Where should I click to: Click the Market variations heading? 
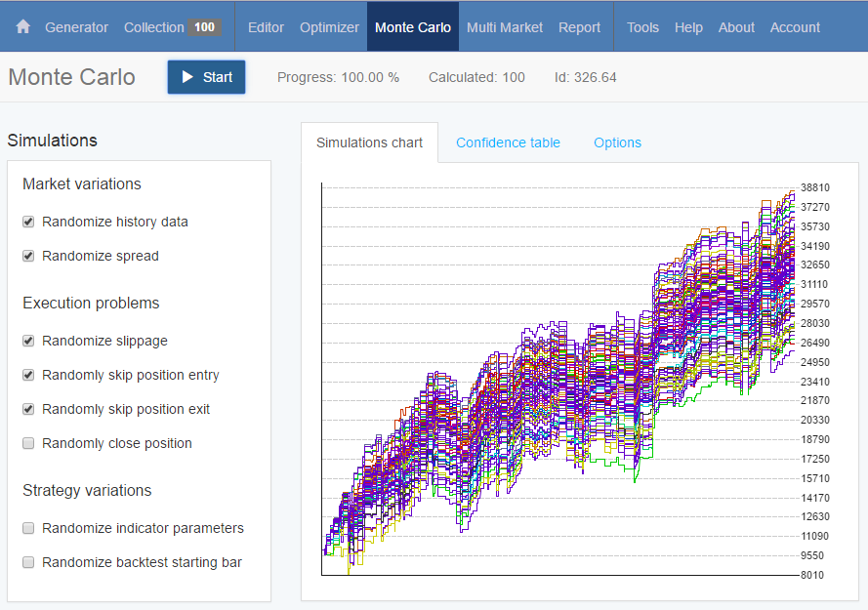pos(82,183)
